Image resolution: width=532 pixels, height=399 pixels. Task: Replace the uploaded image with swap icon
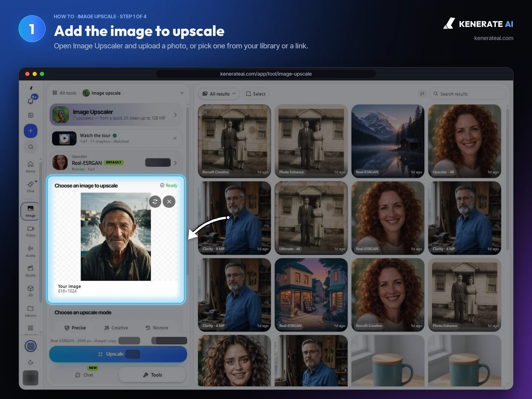pyautogui.click(x=155, y=201)
